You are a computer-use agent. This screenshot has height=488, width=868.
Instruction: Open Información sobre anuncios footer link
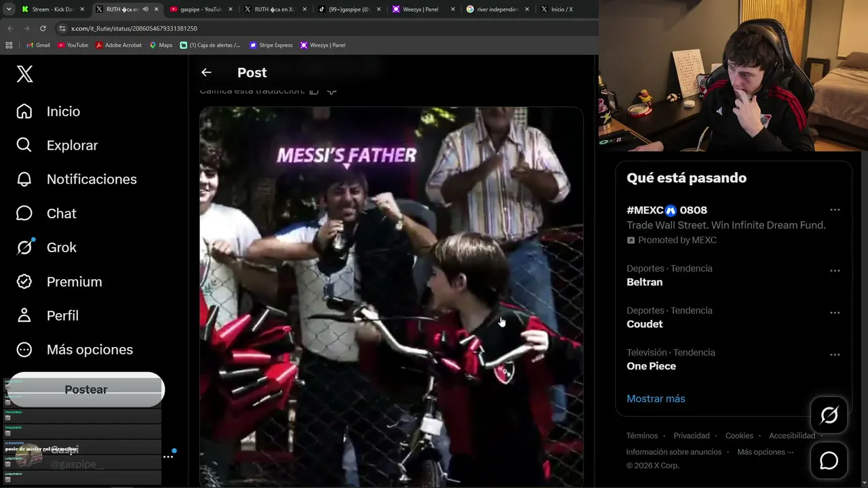click(674, 452)
